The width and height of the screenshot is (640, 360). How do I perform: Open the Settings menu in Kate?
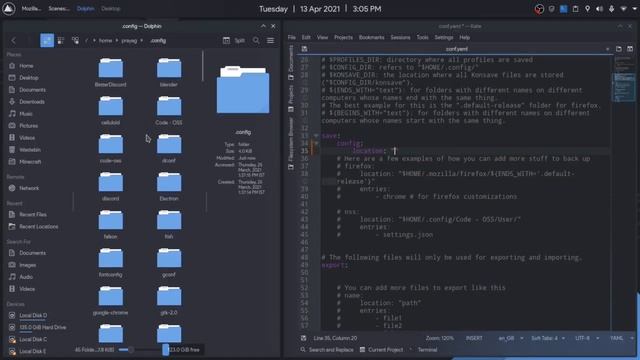point(444,38)
